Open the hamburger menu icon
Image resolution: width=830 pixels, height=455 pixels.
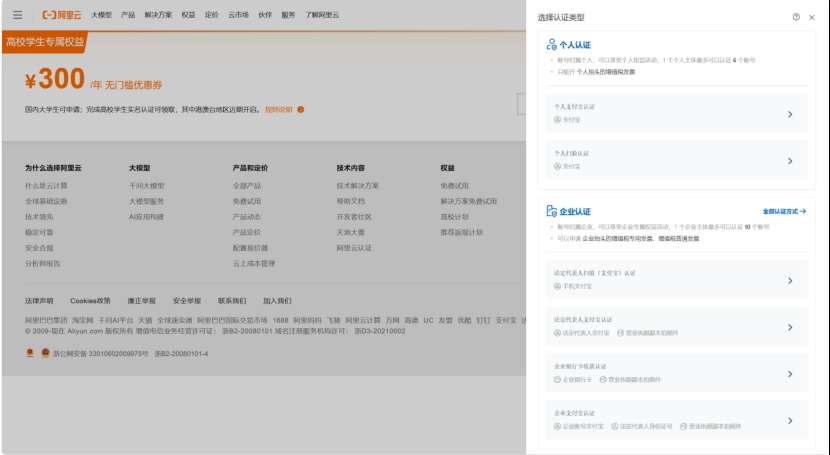tap(17, 15)
